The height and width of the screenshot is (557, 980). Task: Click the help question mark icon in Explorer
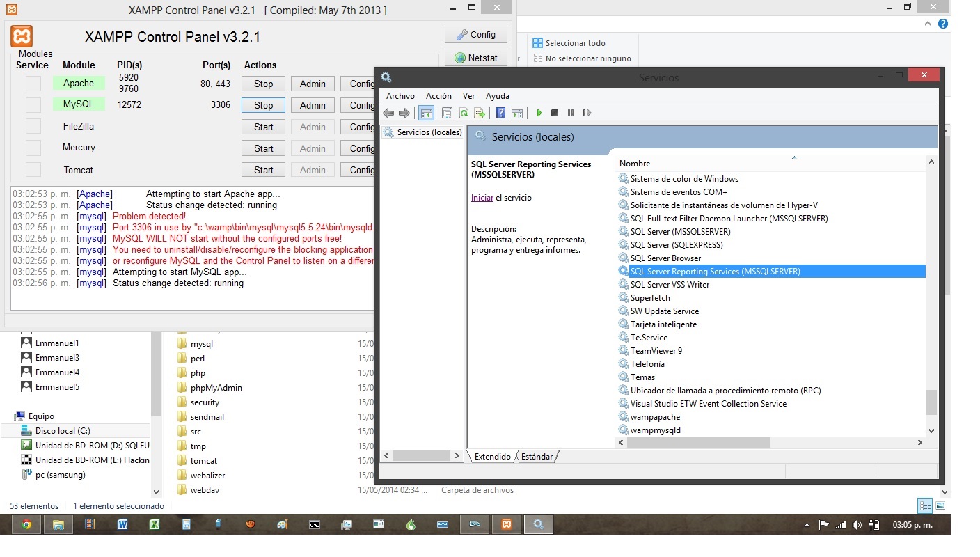pyautogui.click(x=943, y=24)
